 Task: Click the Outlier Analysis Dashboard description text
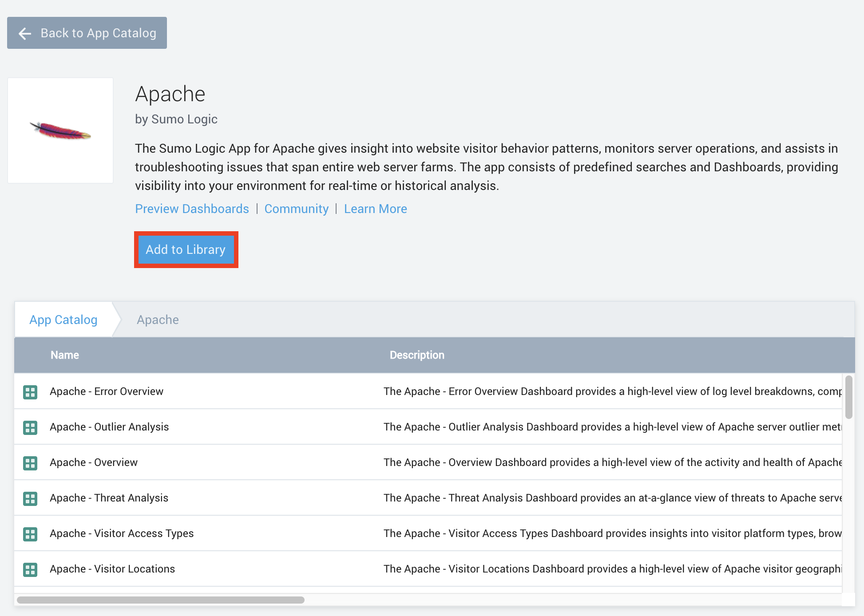point(613,427)
